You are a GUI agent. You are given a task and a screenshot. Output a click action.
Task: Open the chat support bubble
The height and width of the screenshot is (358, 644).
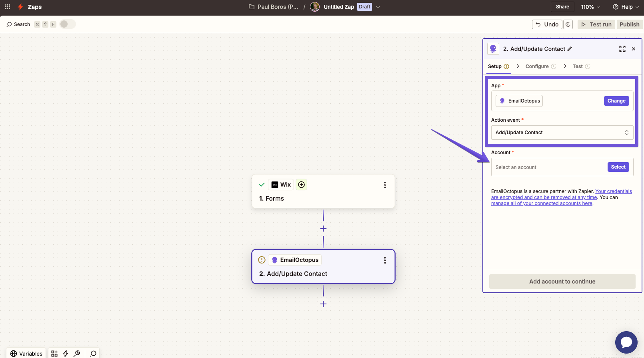(x=626, y=342)
